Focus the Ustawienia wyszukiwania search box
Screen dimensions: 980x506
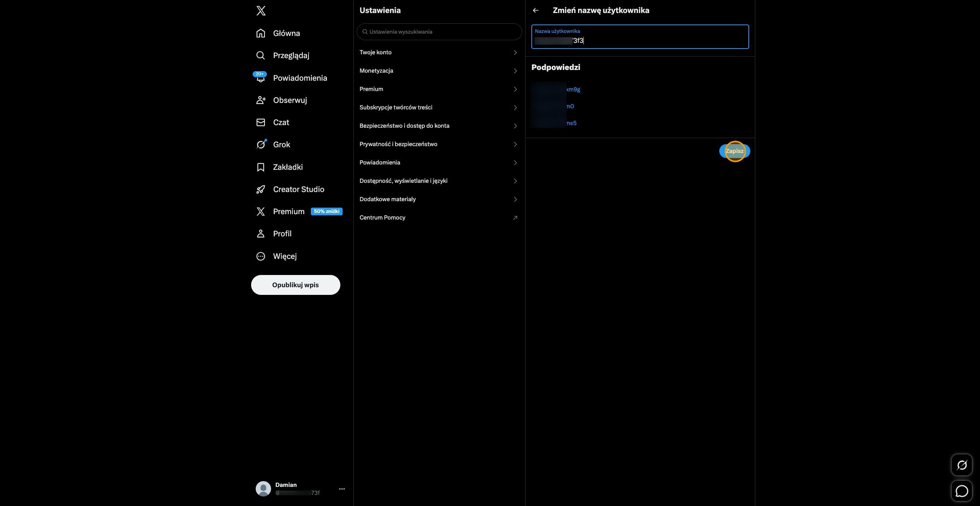[x=439, y=32]
